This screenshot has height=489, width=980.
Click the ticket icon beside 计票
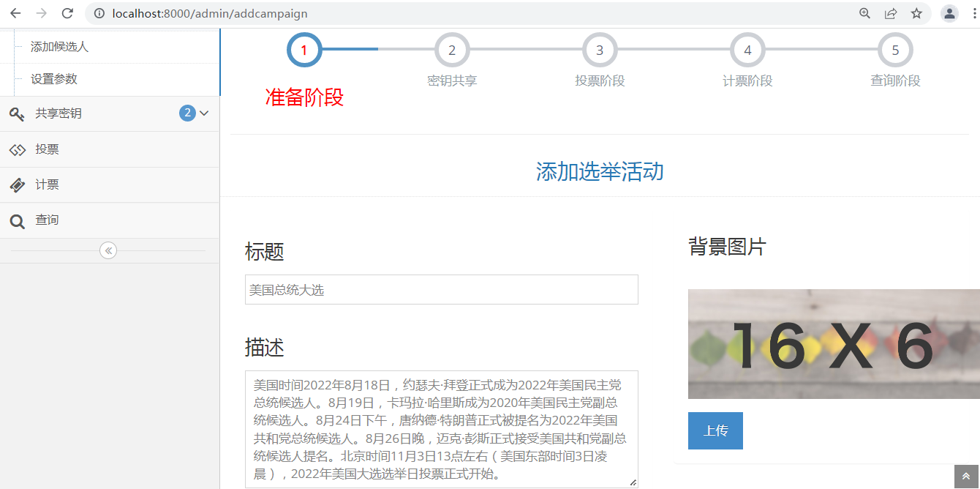(17, 185)
